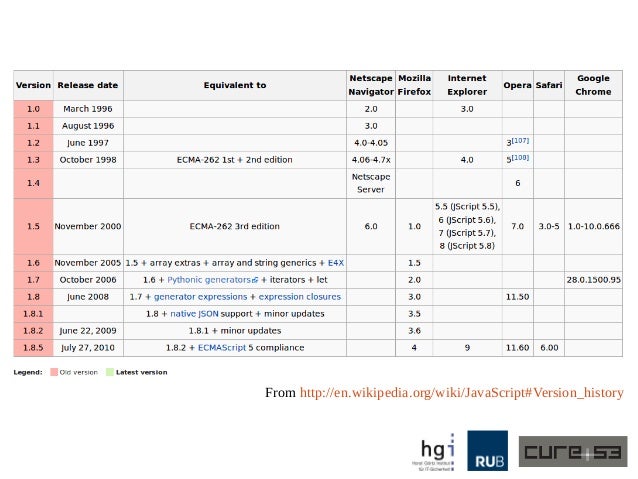Click the 6.00 Safari cell
Viewport: 638px width, 479px height.
tap(549, 348)
